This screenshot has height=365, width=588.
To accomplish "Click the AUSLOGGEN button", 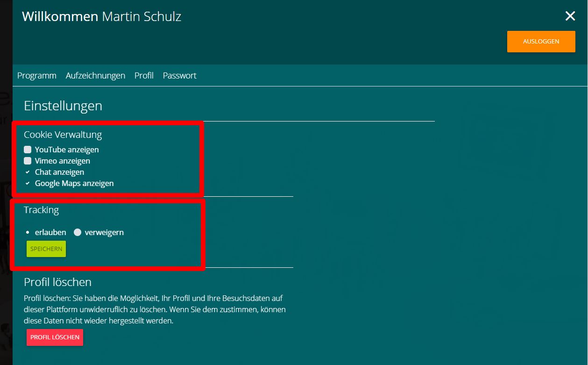I will [x=541, y=41].
